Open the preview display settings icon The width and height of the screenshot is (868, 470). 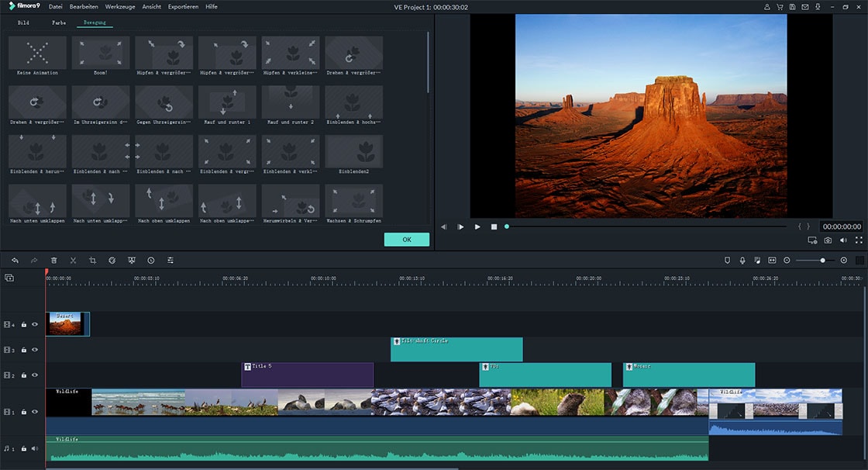(812, 240)
